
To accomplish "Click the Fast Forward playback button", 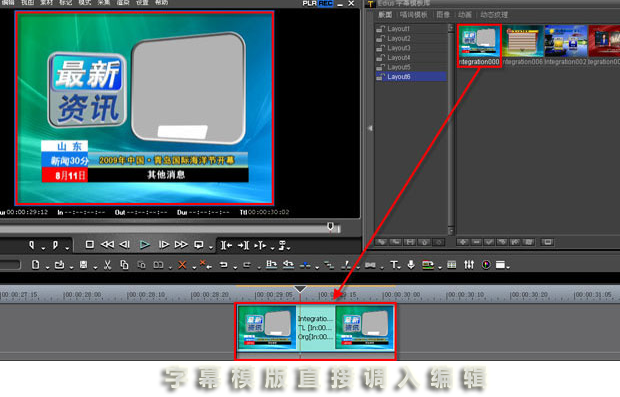I will (181, 245).
